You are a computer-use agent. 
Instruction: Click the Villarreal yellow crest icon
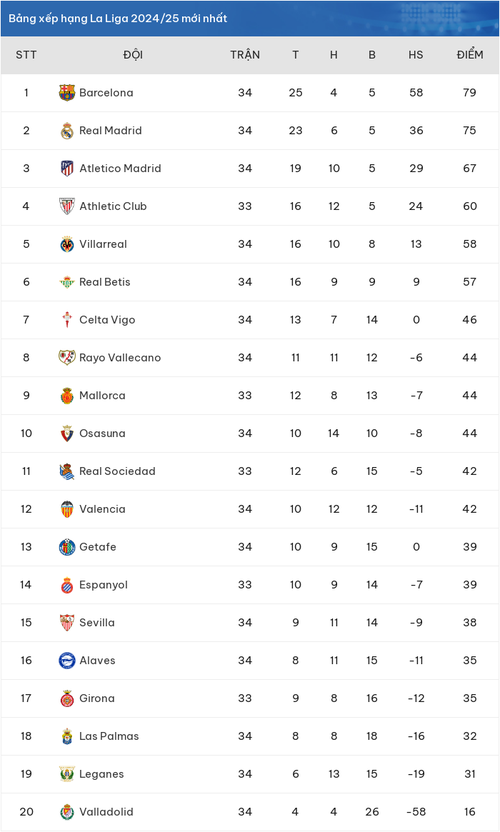(x=67, y=244)
